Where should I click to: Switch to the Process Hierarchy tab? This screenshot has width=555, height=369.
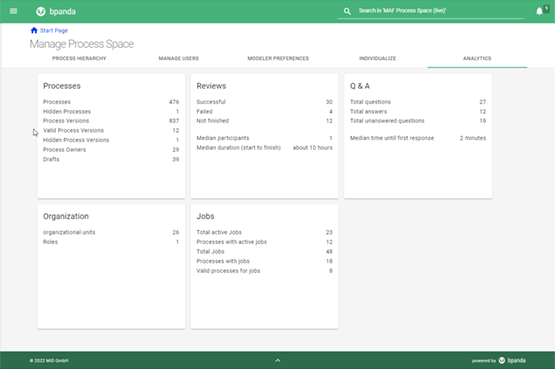click(79, 58)
